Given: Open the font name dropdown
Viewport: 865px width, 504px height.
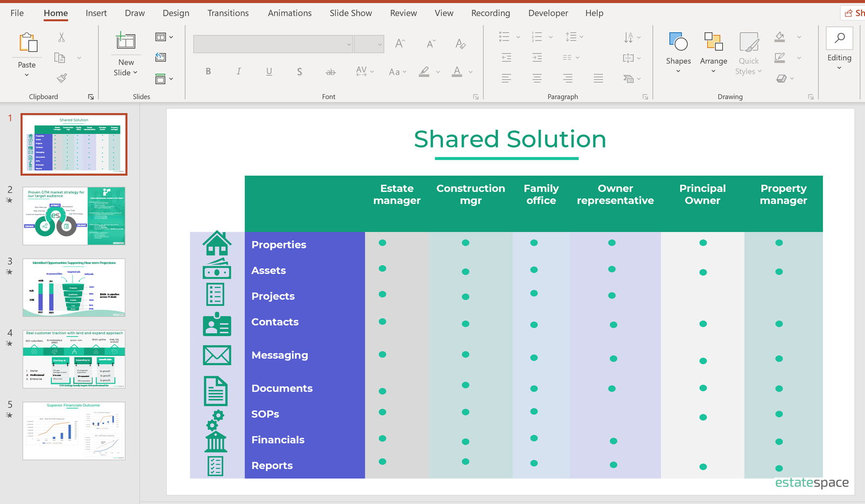Looking at the screenshot, I should 349,44.
